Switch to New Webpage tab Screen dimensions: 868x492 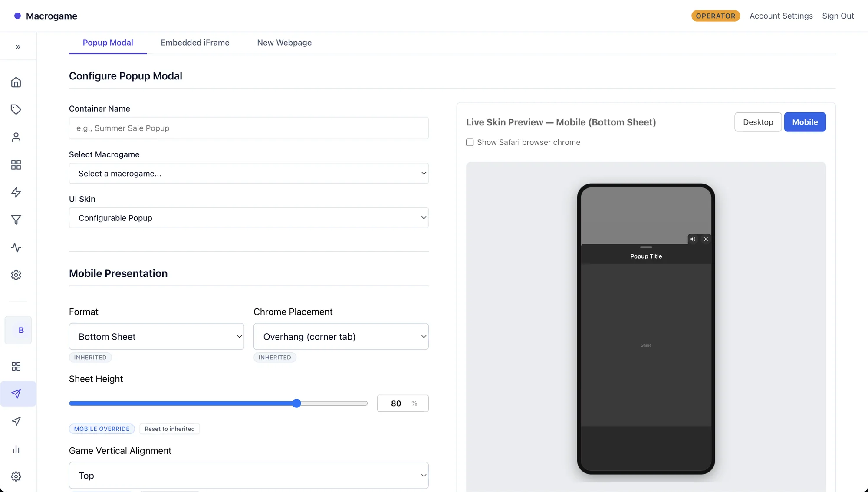284,43
